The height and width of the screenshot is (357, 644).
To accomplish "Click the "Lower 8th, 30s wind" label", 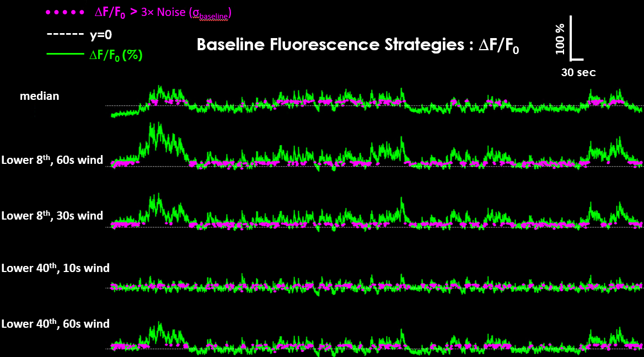I will pos(52,215).
